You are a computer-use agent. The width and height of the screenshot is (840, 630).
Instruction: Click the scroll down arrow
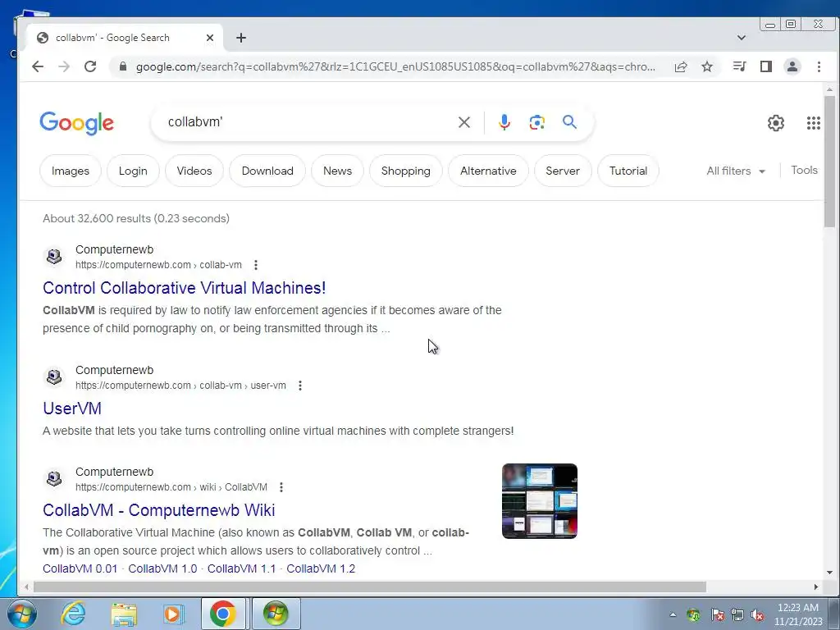pyautogui.click(x=829, y=572)
